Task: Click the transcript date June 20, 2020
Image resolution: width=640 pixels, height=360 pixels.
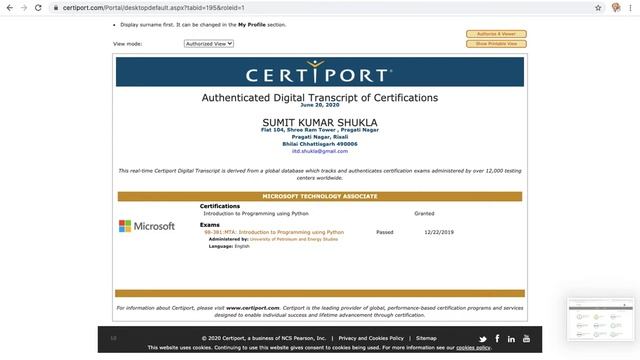Action: (320, 105)
